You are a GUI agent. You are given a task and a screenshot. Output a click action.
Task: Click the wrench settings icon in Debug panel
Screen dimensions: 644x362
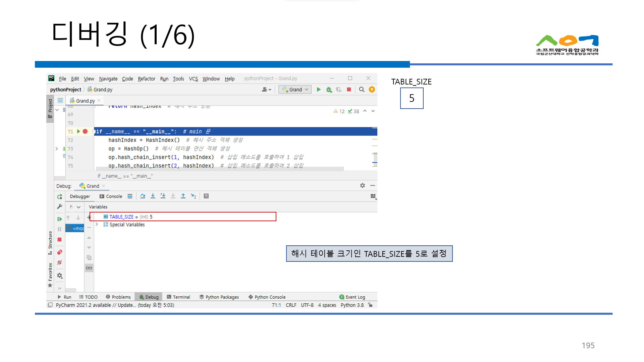[60, 206]
